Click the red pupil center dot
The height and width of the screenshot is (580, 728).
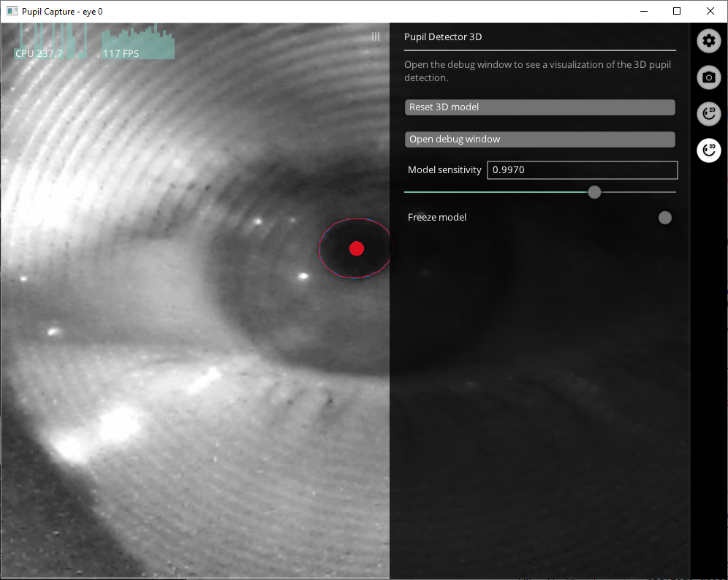click(357, 248)
